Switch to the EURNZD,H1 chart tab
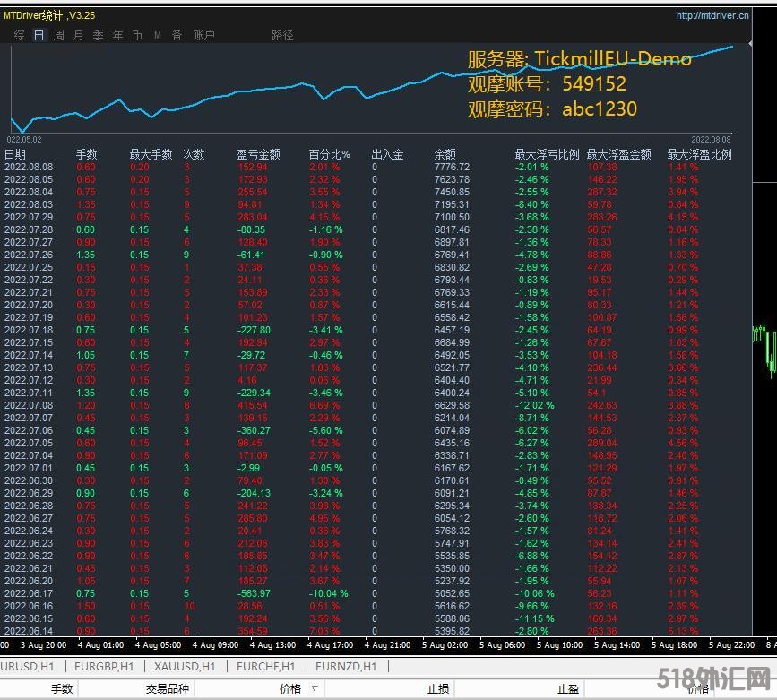Viewport: 777px width, 700px height. [345, 666]
